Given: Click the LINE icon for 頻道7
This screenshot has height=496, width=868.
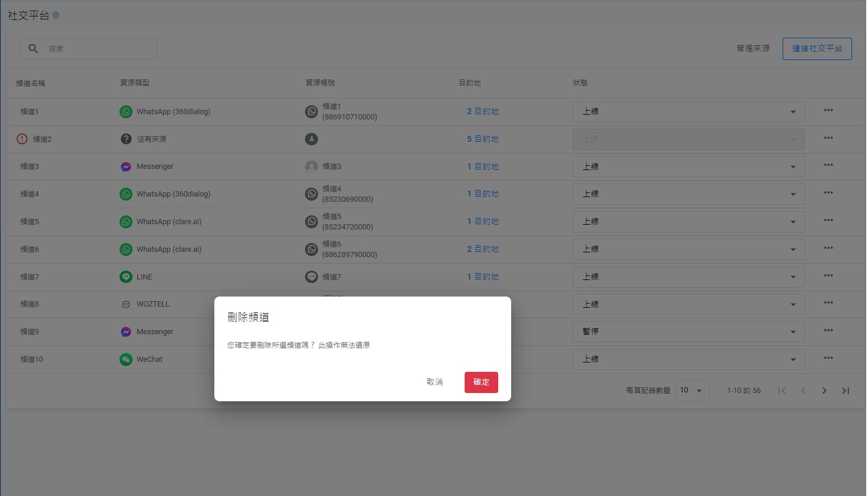Looking at the screenshot, I should click(125, 277).
